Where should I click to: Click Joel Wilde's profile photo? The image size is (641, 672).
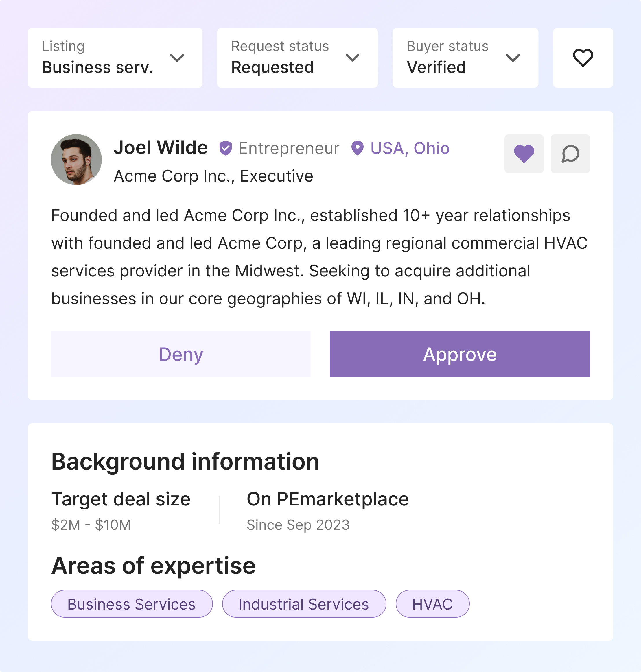pyautogui.click(x=76, y=160)
